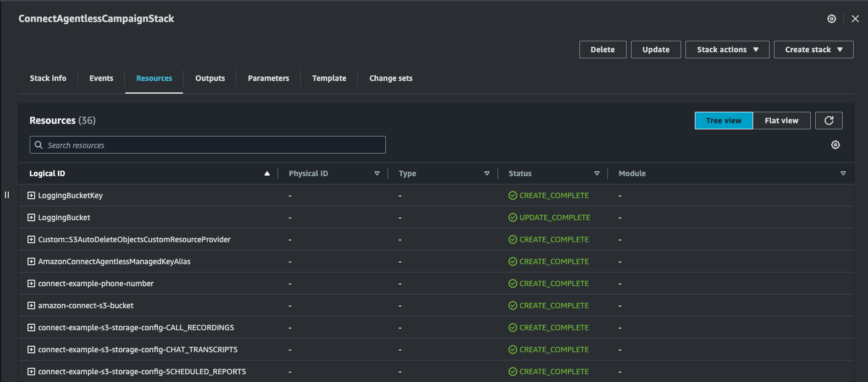
Task: Expand connect-example-phone-number resource
Action: tap(31, 283)
